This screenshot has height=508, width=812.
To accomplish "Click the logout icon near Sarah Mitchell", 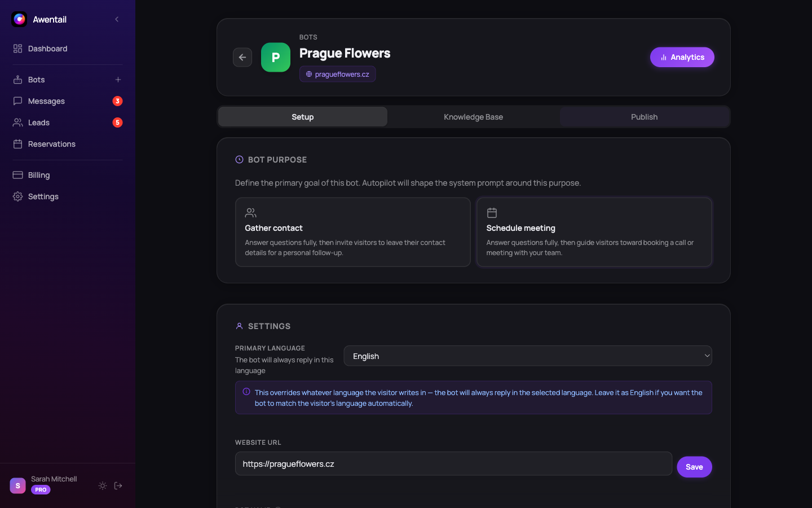I will 118,485.
